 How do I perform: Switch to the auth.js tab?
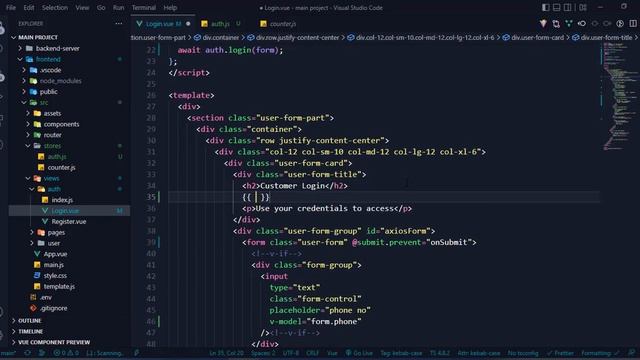coord(221,24)
